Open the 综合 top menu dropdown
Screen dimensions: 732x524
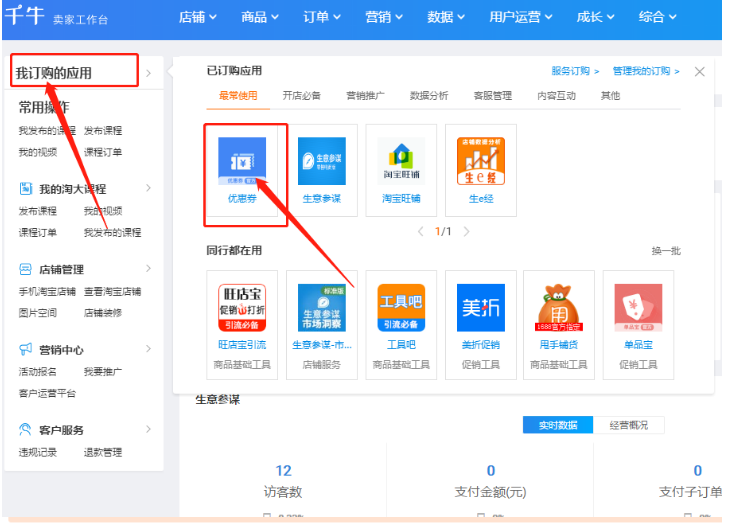coord(657,17)
